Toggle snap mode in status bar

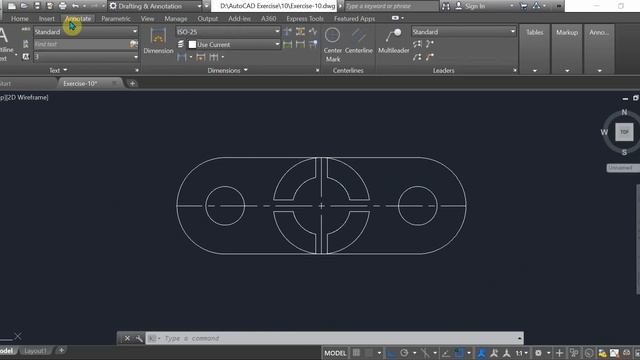(x=369, y=353)
